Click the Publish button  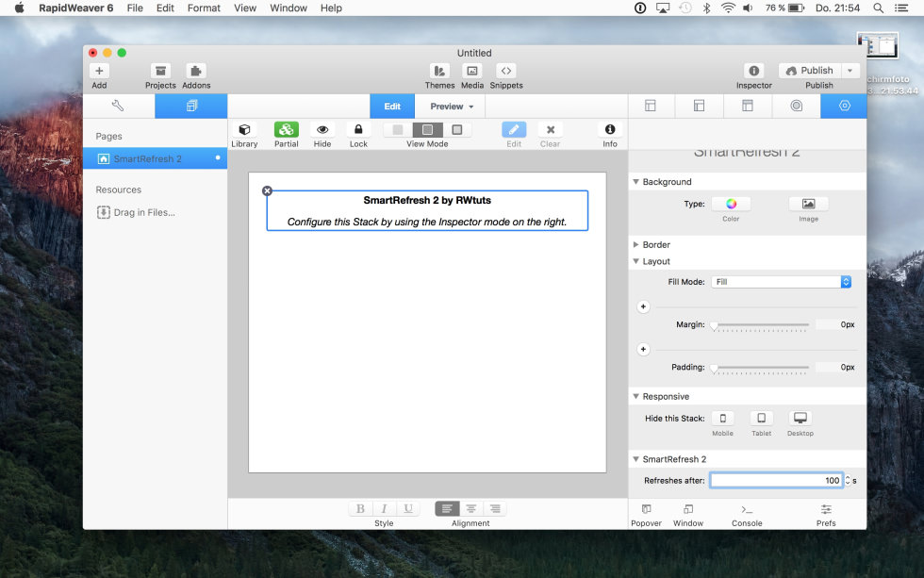(810, 71)
